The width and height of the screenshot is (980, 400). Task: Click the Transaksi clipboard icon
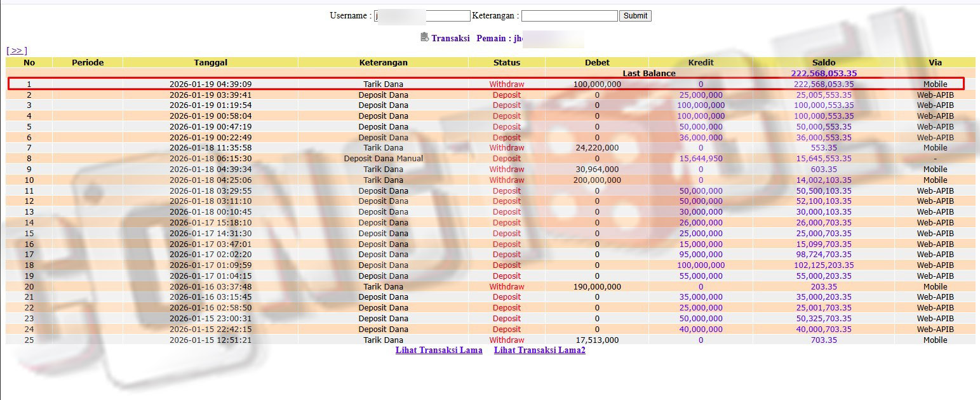pyautogui.click(x=424, y=37)
